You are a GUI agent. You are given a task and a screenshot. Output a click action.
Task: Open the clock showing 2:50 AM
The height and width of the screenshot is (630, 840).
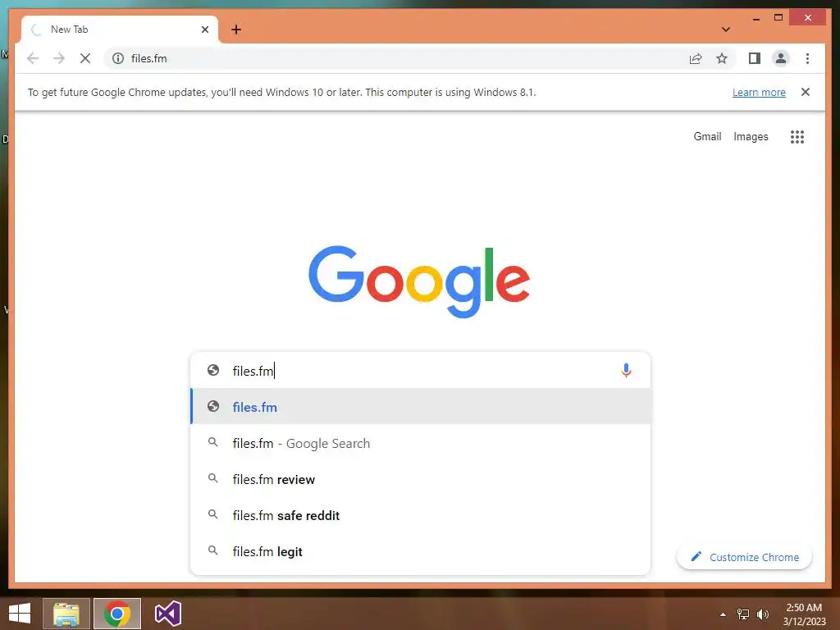[804, 614]
